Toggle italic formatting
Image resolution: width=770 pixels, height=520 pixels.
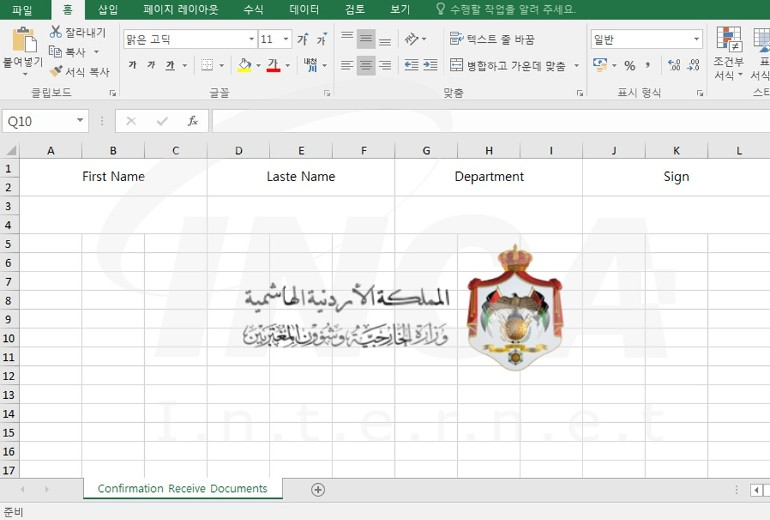[151, 65]
